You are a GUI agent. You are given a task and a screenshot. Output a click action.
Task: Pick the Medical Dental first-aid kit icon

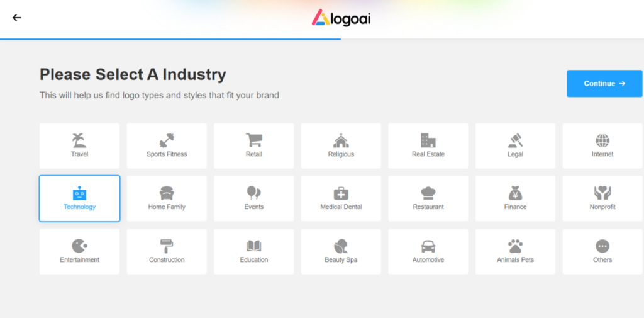(x=341, y=193)
